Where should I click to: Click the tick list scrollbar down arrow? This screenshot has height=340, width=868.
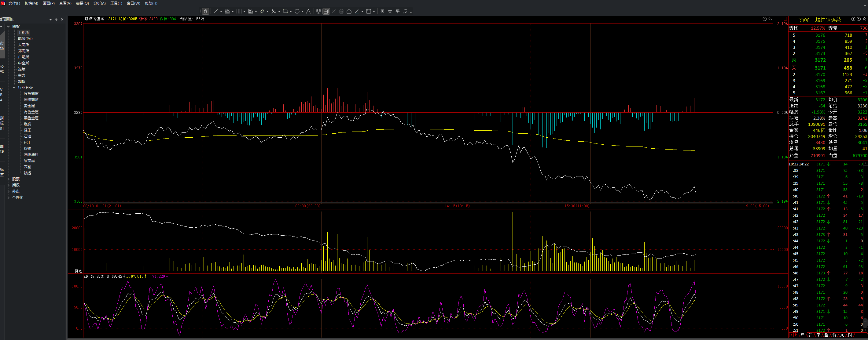(x=865, y=330)
